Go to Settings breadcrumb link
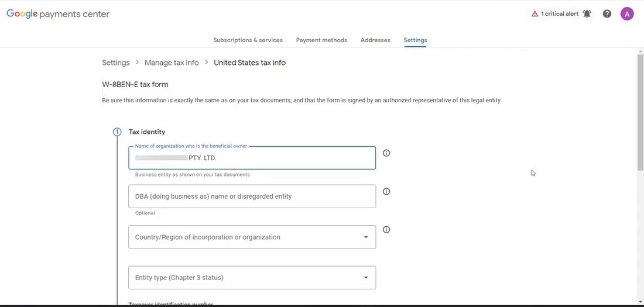Screen dimensions: 644x307 [116, 63]
